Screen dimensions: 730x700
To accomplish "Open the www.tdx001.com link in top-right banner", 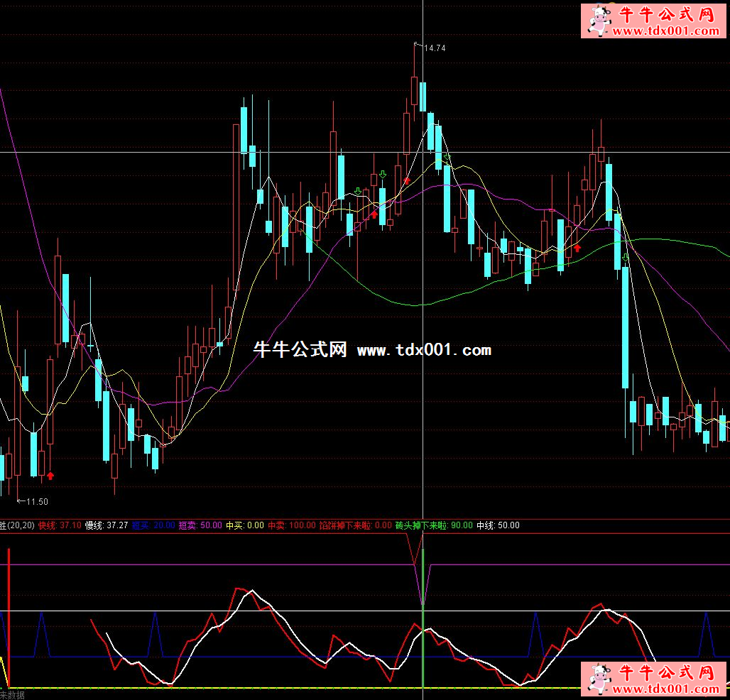I will pyautogui.click(x=663, y=31).
